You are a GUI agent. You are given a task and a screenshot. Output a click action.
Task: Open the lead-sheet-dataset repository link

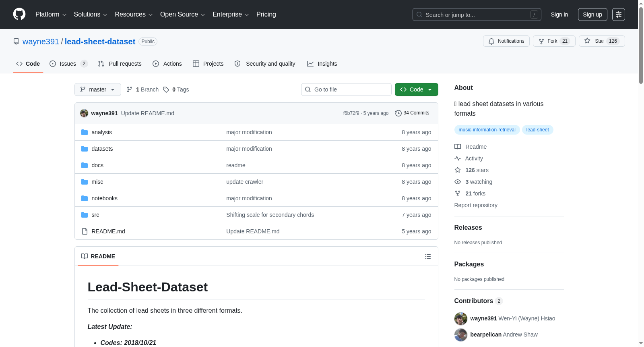pyautogui.click(x=100, y=42)
